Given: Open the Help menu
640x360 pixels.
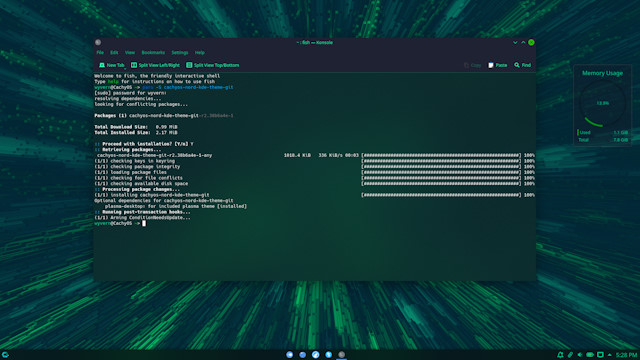Looking at the screenshot, I should pyautogui.click(x=200, y=53).
